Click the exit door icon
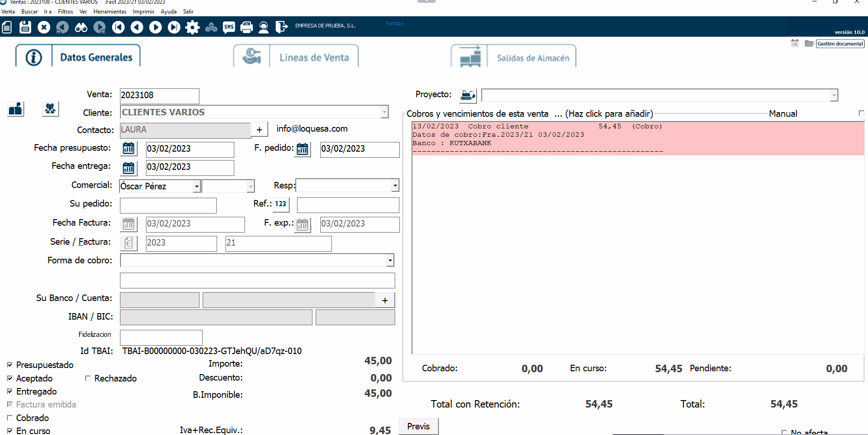The width and height of the screenshot is (868, 435). (281, 27)
